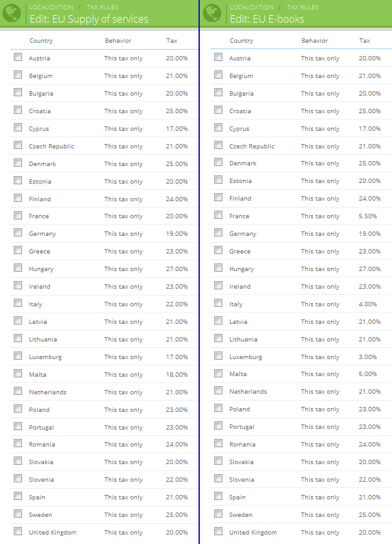Image resolution: width=392 pixels, height=544 pixels.
Task: Open Localization breadcrumb in E-books header
Action: click(x=252, y=8)
